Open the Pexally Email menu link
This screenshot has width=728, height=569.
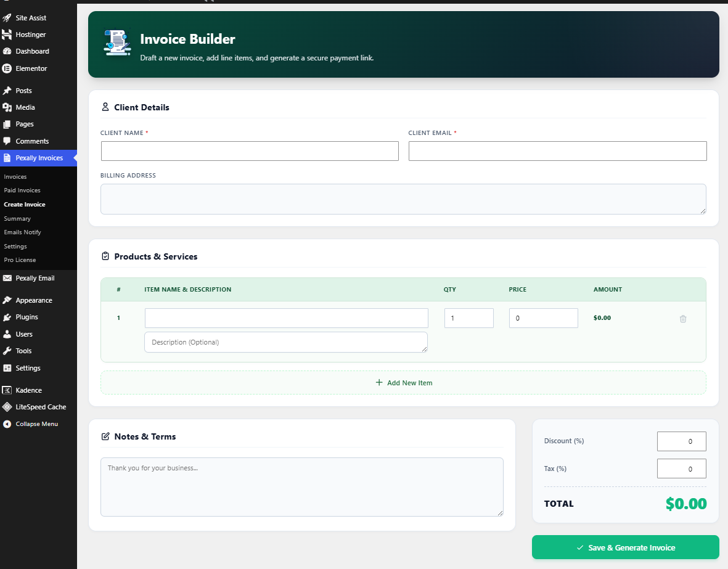coord(35,278)
